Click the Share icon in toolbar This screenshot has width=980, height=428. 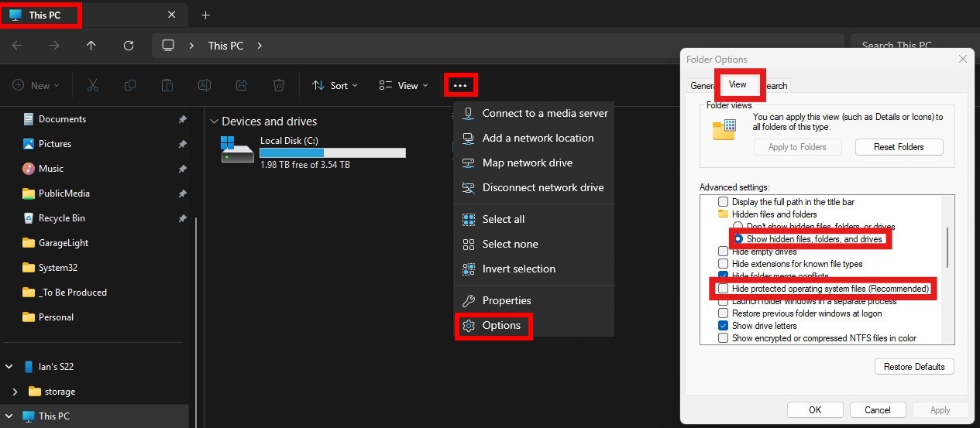[242, 86]
